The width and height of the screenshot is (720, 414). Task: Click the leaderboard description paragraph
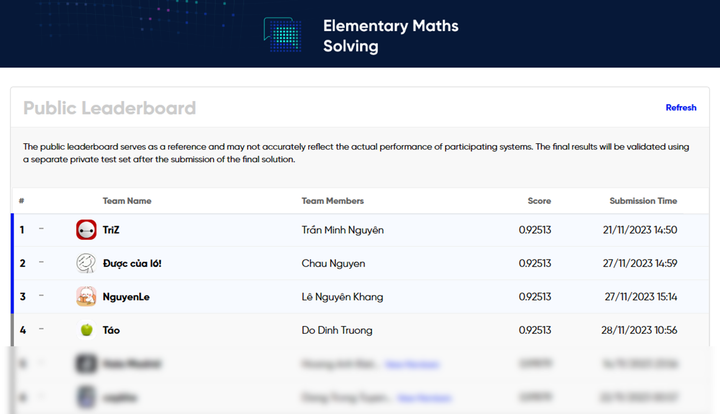(356, 153)
